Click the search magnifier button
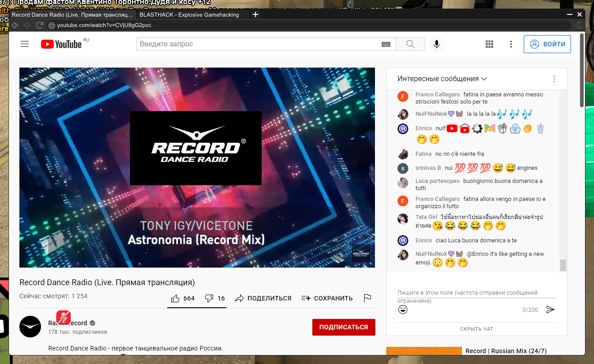 pos(410,44)
